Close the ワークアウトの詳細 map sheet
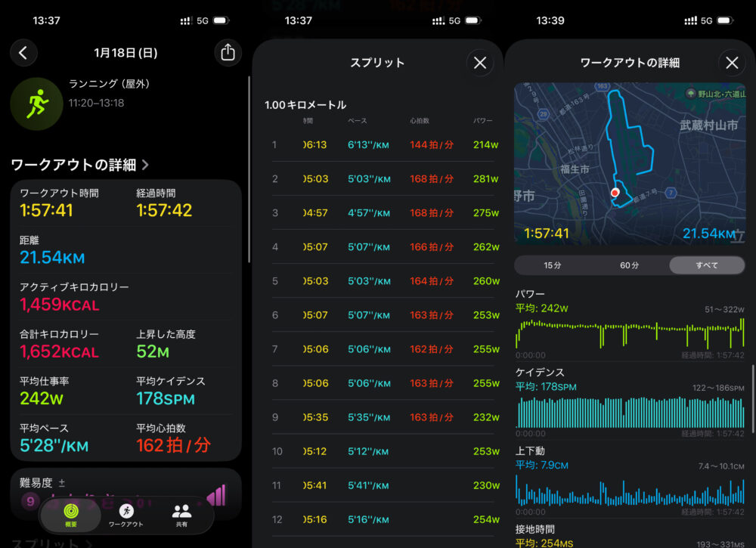Image resolution: width=756 pixels, height=548 pixels. [731, 63]
